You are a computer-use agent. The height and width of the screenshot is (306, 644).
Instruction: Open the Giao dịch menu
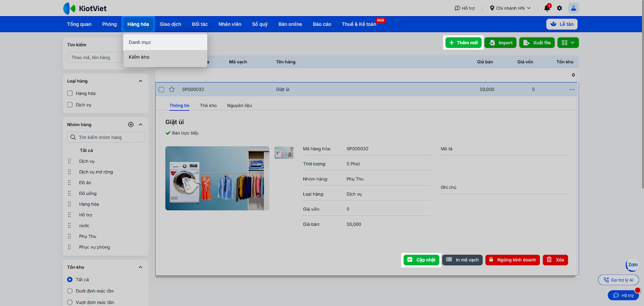(170, 24)
